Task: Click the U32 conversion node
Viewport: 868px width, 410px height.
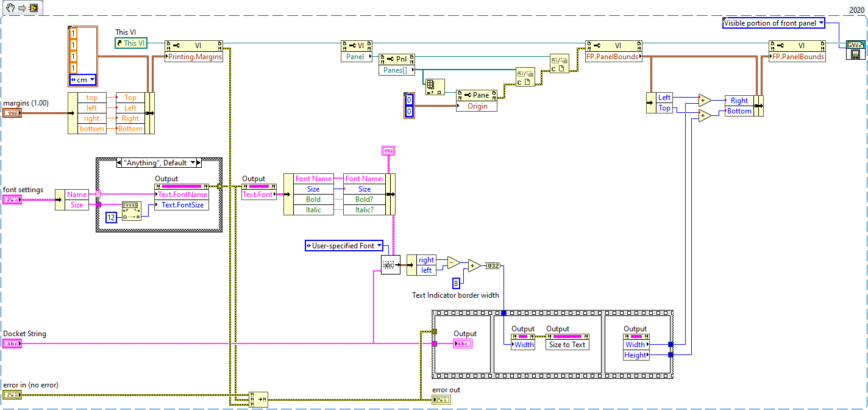Action: click(x=492, y=265)
